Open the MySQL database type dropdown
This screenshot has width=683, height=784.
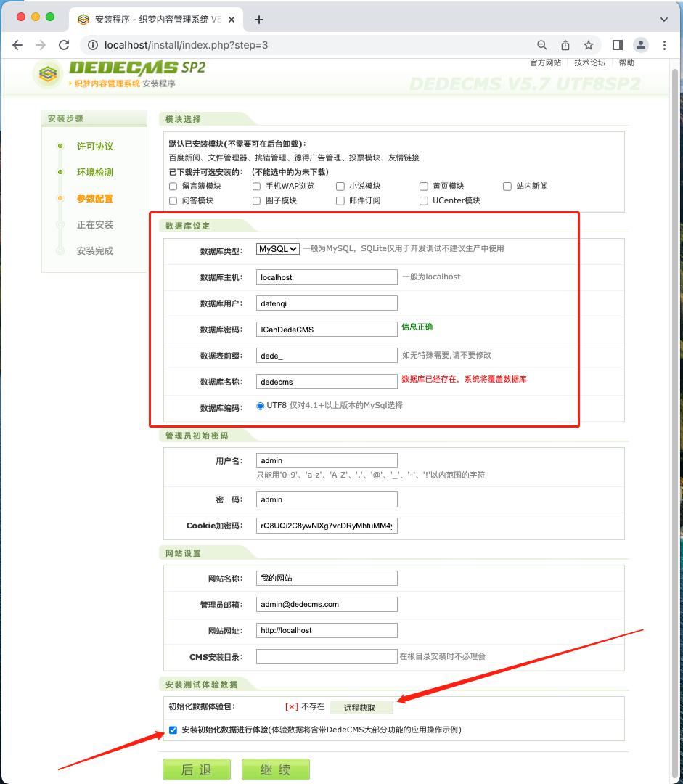(277, 248)
